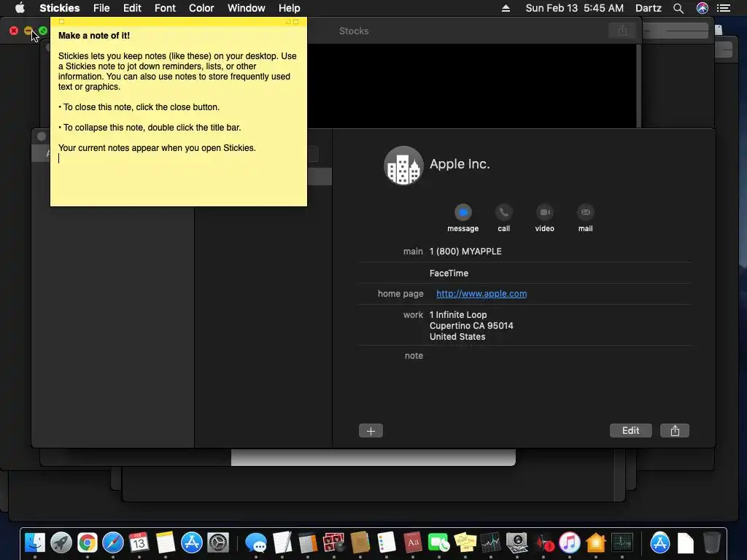Click the eject icon in menu bar

pos(506,8)
